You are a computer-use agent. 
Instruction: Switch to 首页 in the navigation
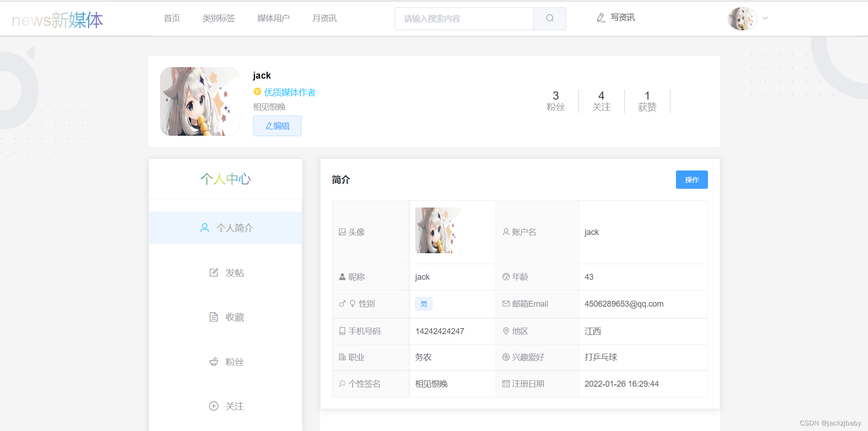(x=171, y=18)
